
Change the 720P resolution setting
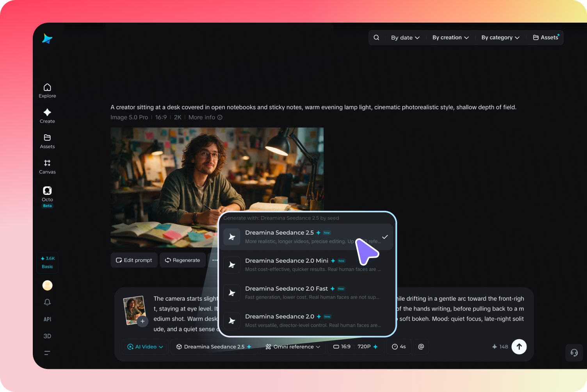click(x=368, y=347)
